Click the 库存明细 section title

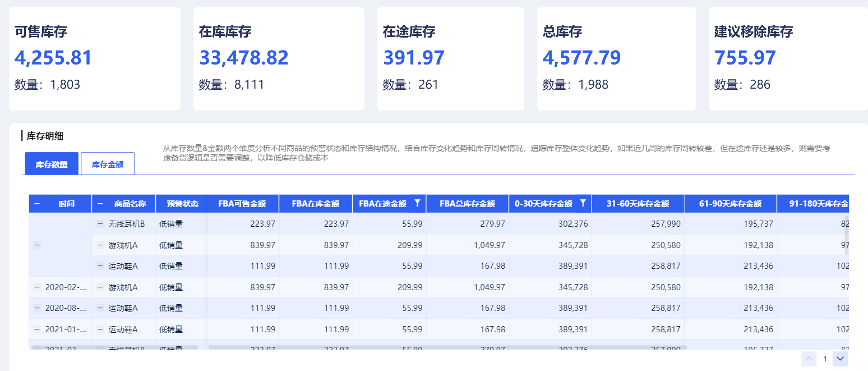click(45, 135)
